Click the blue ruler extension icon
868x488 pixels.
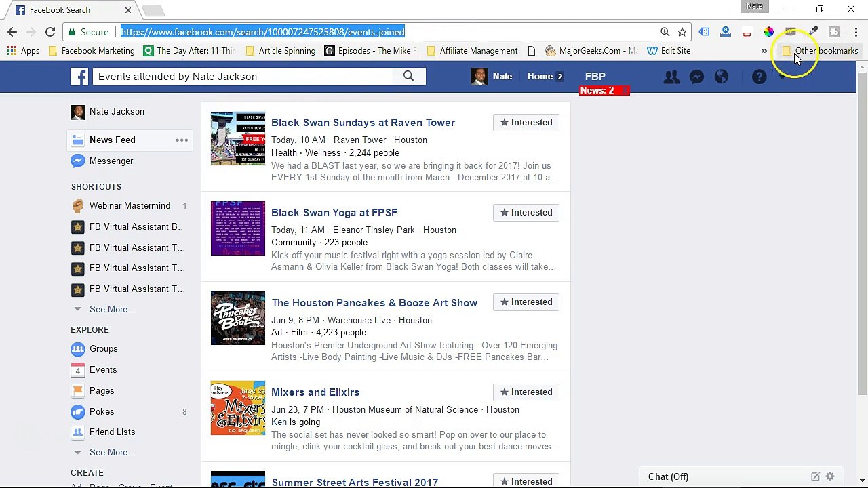click(x=726, y=32)
